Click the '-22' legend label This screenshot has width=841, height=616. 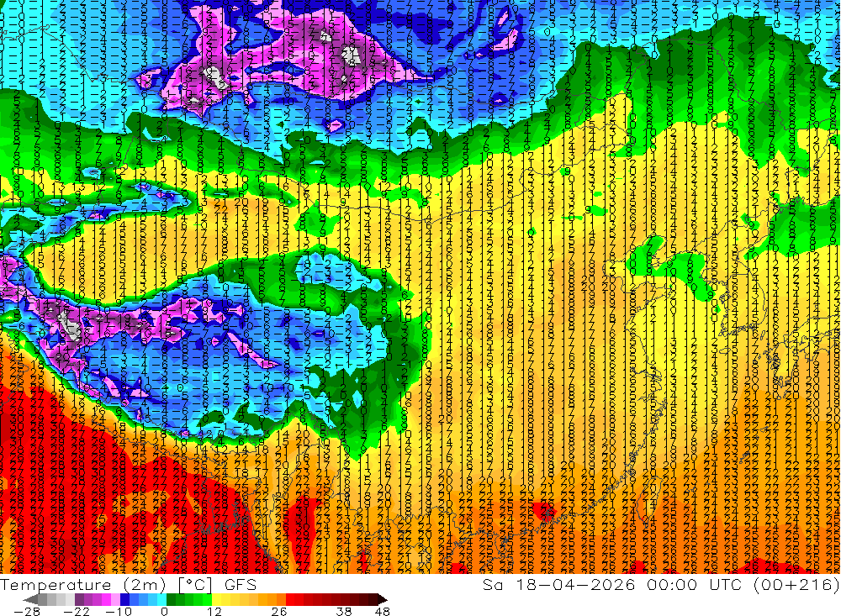coord(77,612)
